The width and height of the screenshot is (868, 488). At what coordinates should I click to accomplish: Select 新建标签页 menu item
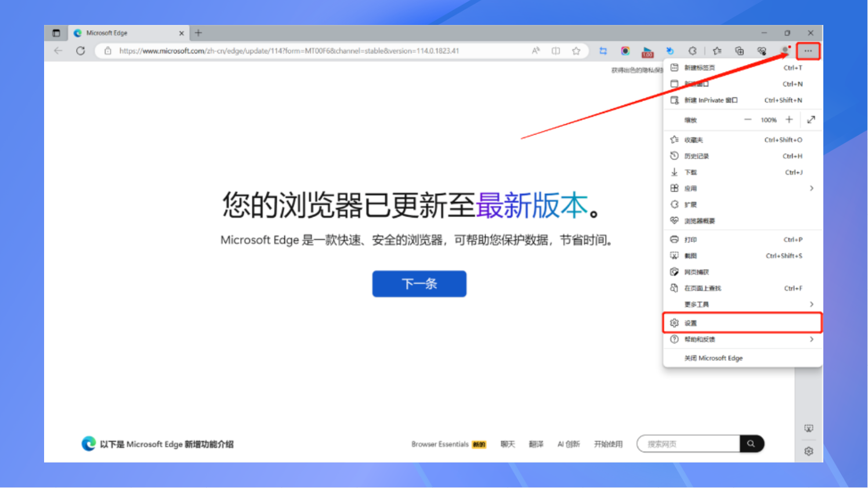743,68
